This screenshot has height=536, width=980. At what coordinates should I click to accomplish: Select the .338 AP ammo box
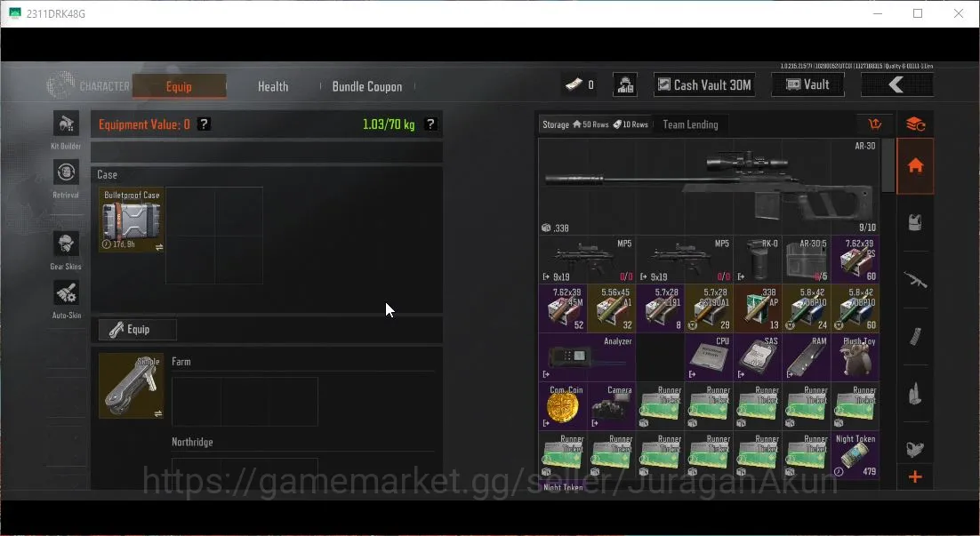759,308
